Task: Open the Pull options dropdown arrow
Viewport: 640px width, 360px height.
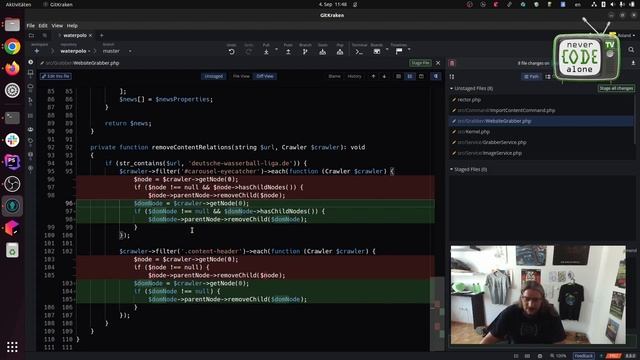Action: (276, 50)
